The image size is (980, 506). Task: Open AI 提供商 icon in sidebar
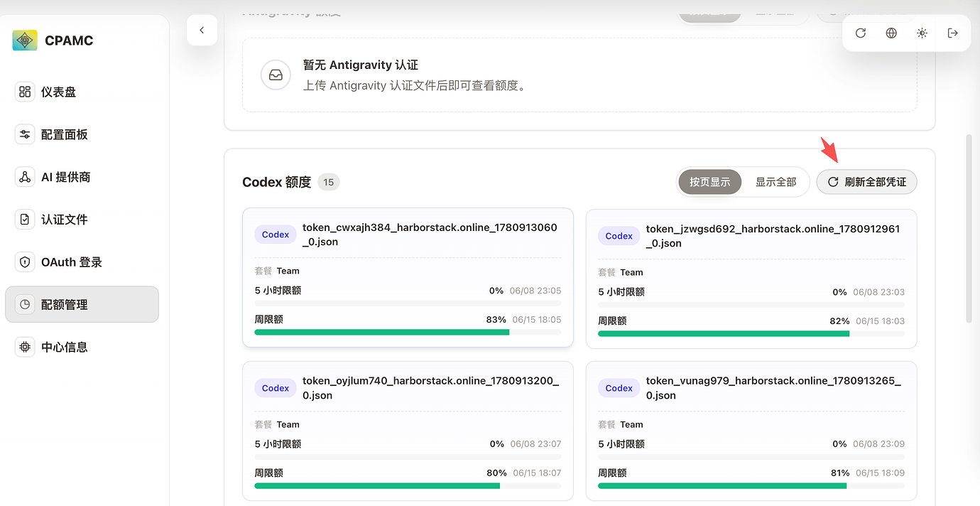[x=25, y=177]
